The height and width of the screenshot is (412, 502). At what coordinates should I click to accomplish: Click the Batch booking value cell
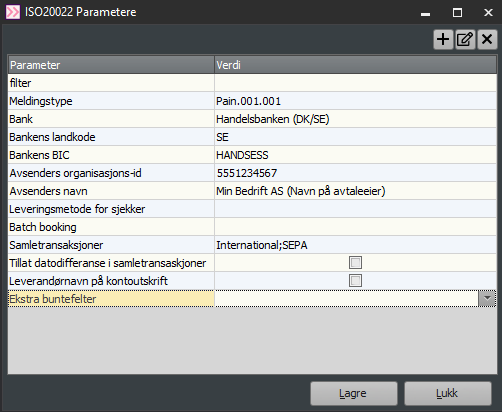[x=355, y=227]
